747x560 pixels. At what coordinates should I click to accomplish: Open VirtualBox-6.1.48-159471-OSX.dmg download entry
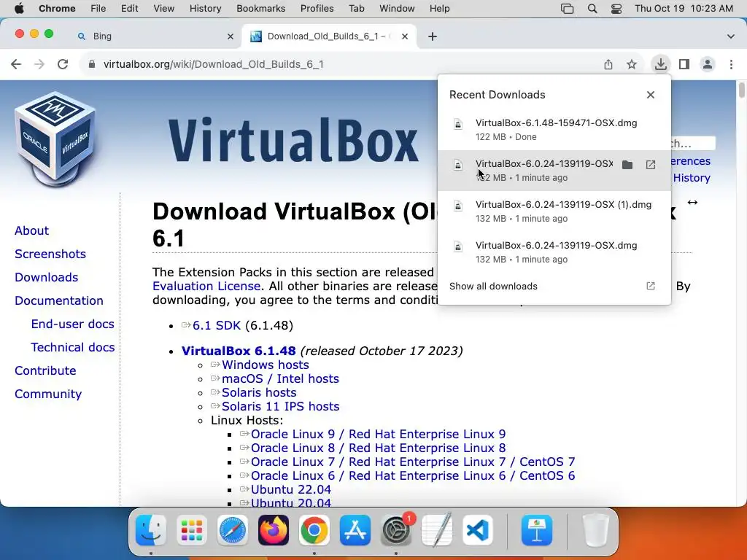pyautogui.click(x=554, y=130)
